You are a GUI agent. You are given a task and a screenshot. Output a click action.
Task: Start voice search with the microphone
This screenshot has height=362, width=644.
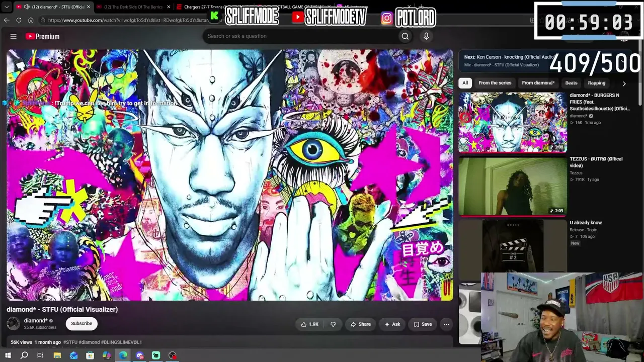click(426, 36)
